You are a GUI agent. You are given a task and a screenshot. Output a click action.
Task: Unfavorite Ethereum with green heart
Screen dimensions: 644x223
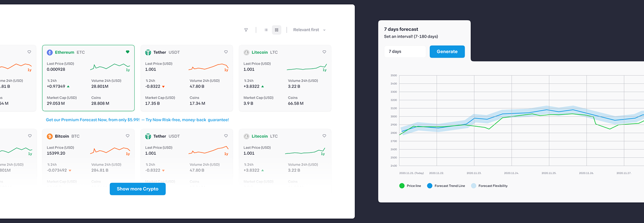click(127, 52)
